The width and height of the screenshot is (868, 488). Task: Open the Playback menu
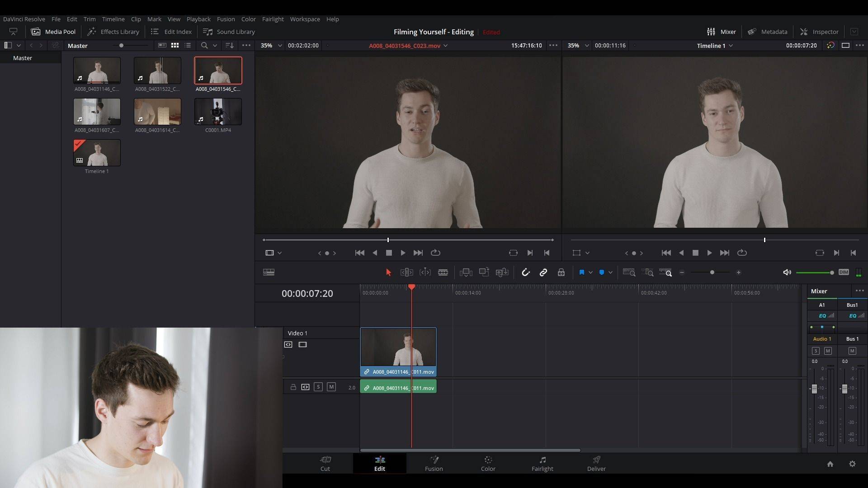click(x=198, y=19)
